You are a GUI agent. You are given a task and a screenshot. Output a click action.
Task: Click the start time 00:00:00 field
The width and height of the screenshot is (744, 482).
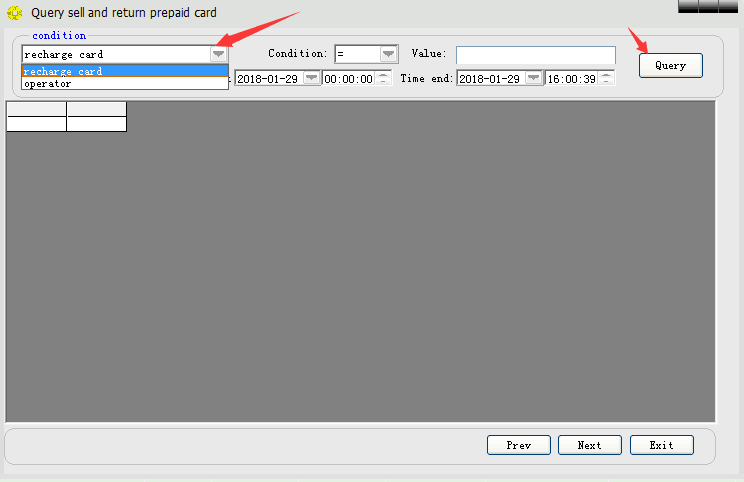coord(349,78)
